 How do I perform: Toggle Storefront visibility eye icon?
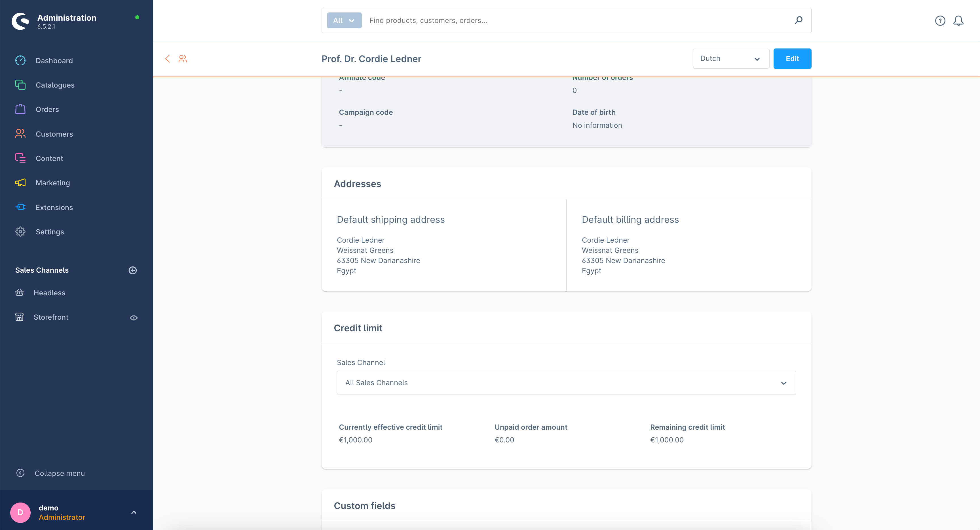tap(134, 317)
